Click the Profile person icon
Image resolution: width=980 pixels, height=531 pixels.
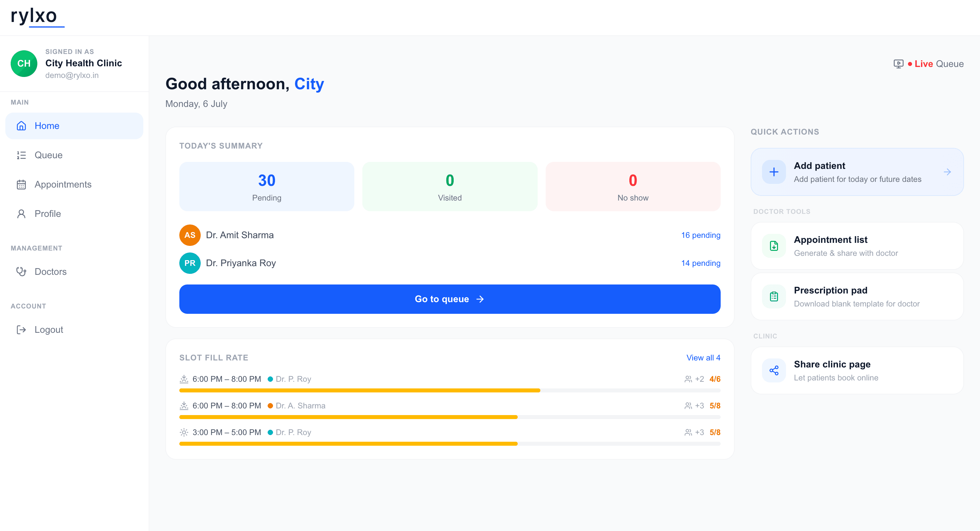(x=21, y=214)
